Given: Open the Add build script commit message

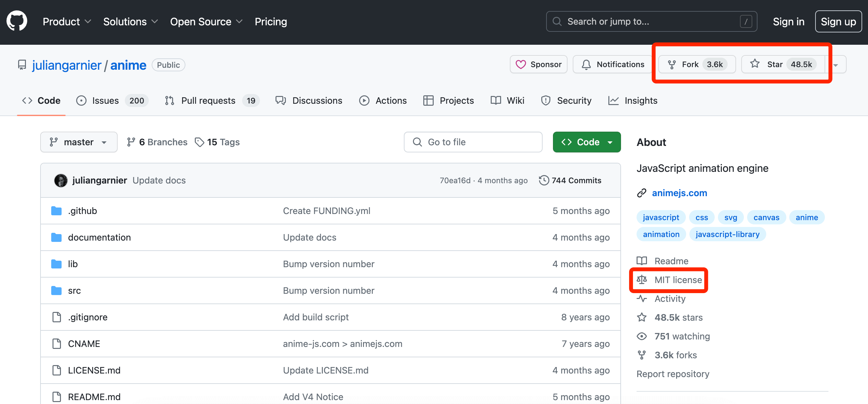Looking at the screenshot, I should 316,317.
